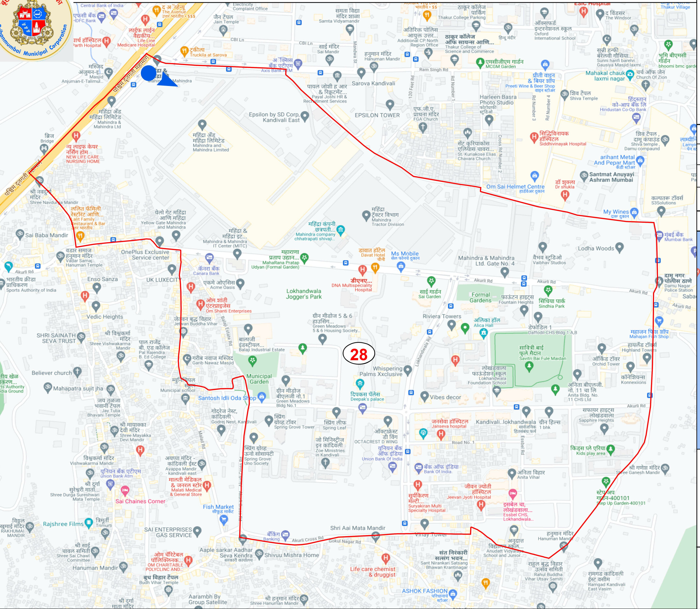The height and width of the screenshot is (609, 700).
Task: Click the Mahindra company chhatrapati shivaji museum icon
Action: click(341, 230)
